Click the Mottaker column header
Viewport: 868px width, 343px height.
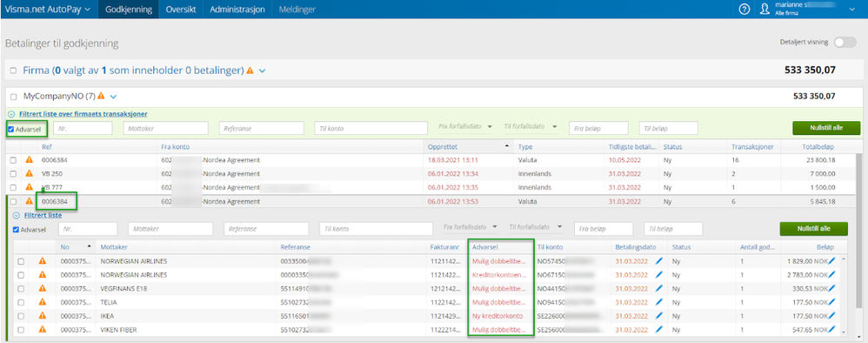click(114, 247)
